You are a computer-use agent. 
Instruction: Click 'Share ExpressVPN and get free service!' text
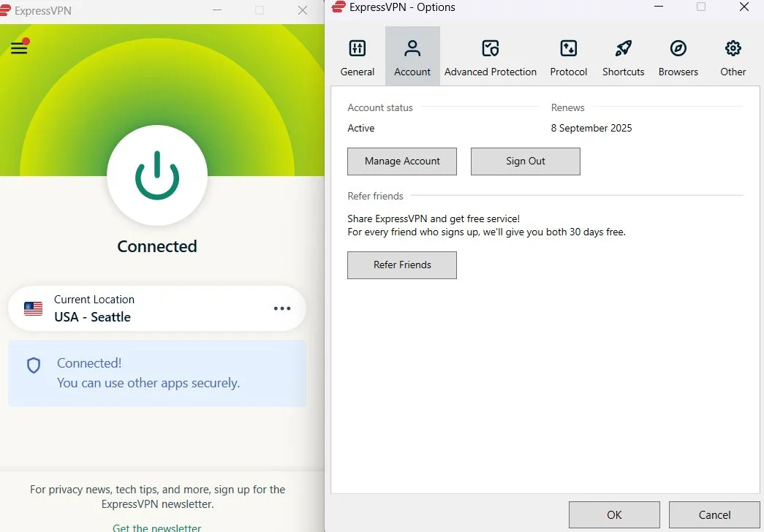point(434,218)
